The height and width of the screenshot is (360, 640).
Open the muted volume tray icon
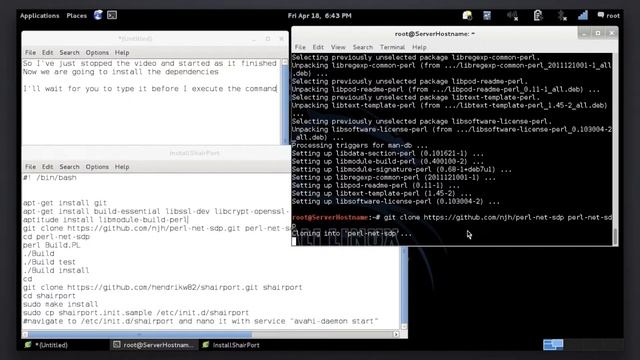[512, 16]
